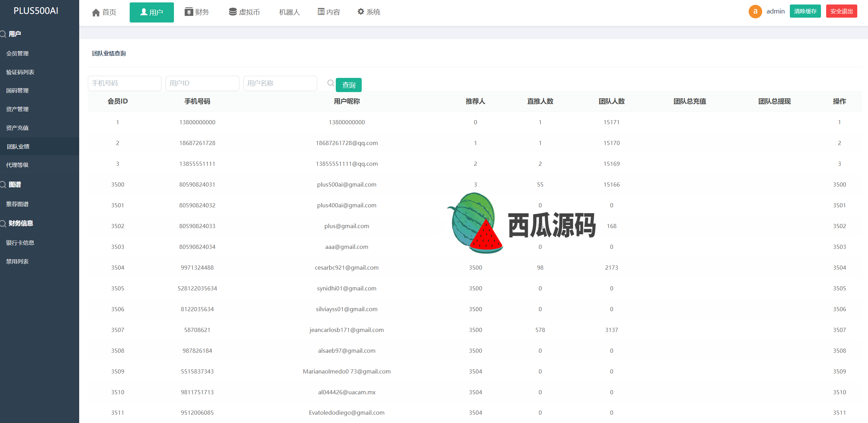Click team count 15171 cell
868x423 pixels.
(x=611, y=122)
